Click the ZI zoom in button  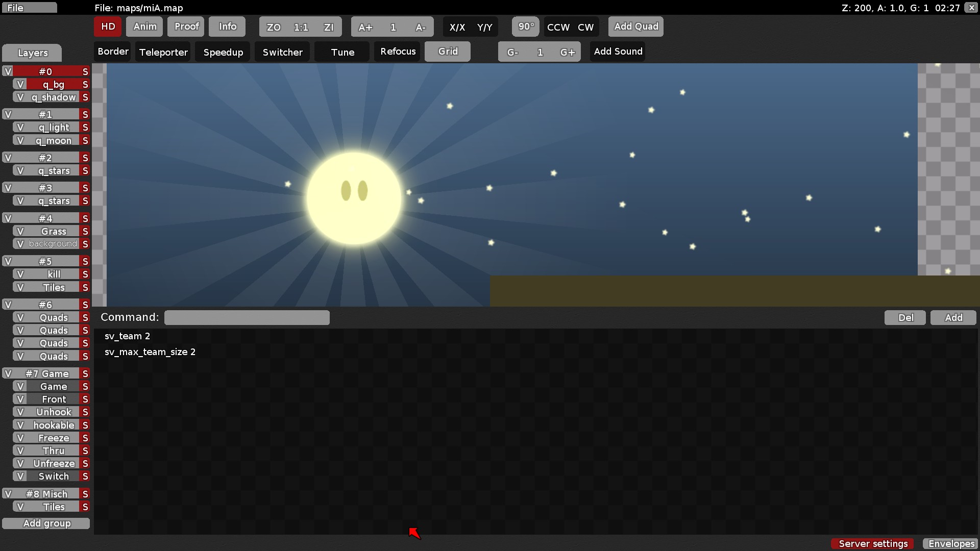[x=329, y=27]
